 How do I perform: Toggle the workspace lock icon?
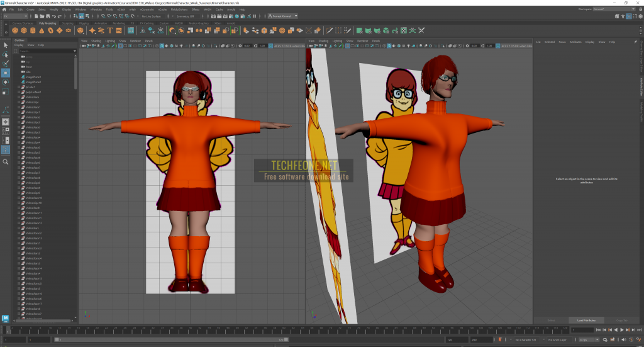pos(641,9)
